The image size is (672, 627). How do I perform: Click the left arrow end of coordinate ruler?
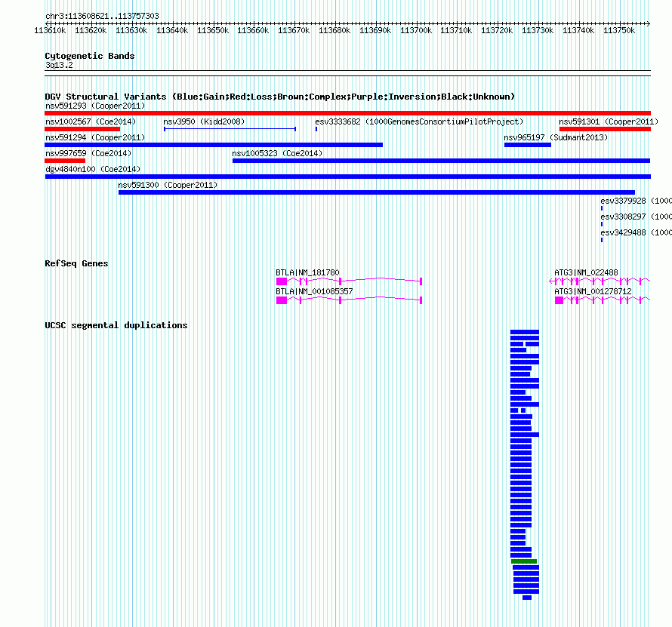tap(47, 23)
